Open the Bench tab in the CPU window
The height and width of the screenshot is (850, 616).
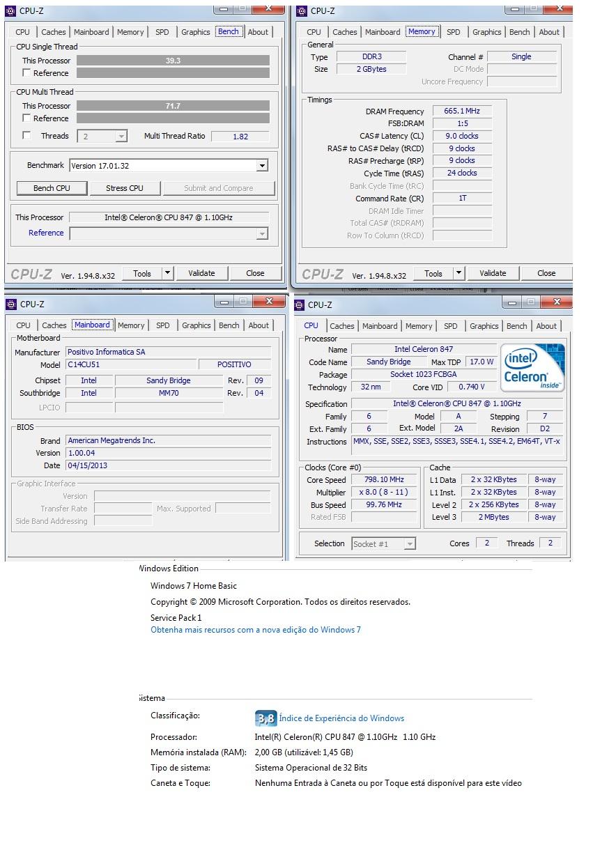(x=517, y=326)
